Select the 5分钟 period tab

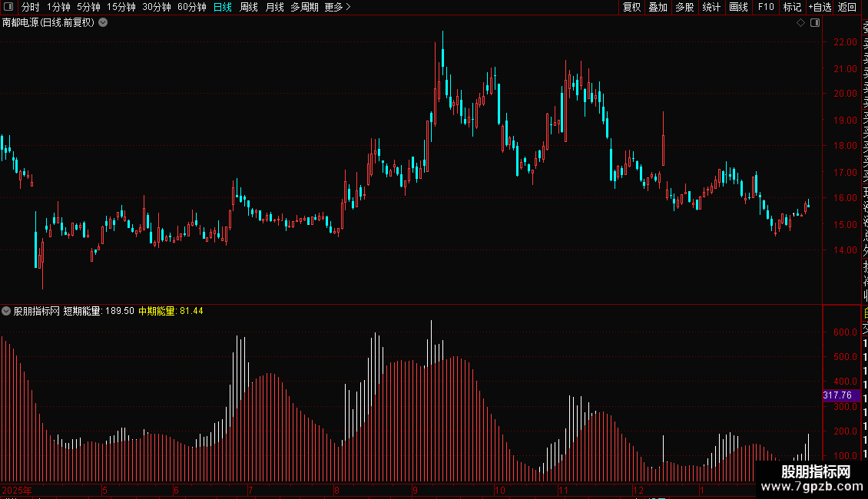pos(88,7)
